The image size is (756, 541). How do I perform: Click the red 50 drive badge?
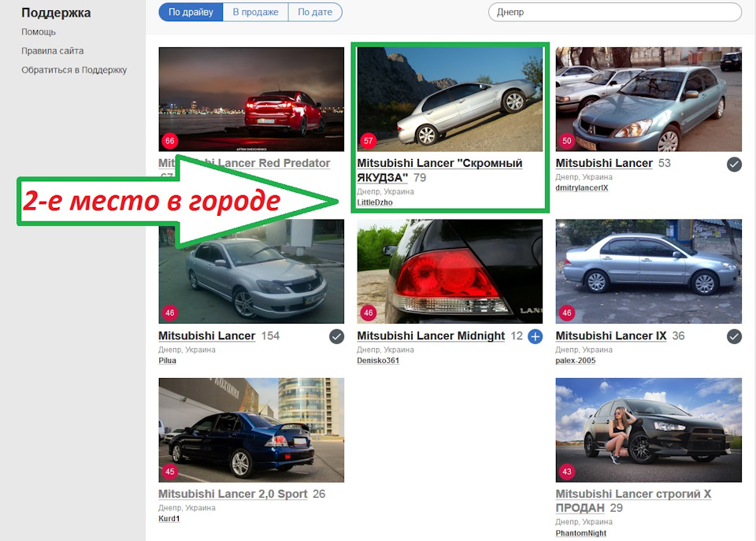point(567,141)
